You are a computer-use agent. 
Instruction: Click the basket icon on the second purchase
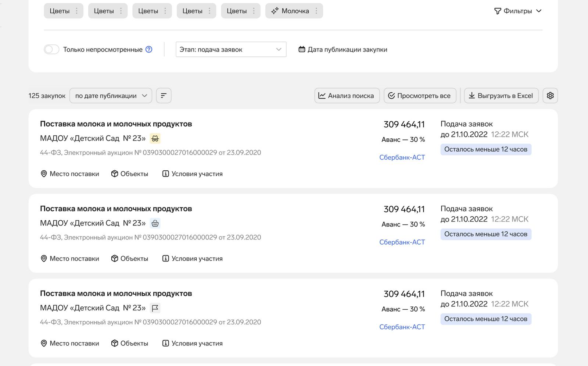pos(155,223)
